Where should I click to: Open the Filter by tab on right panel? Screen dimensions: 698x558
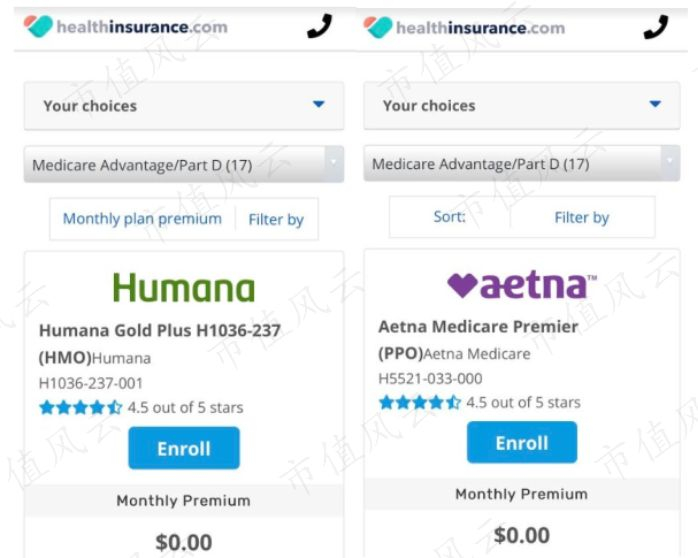(581, 217)
